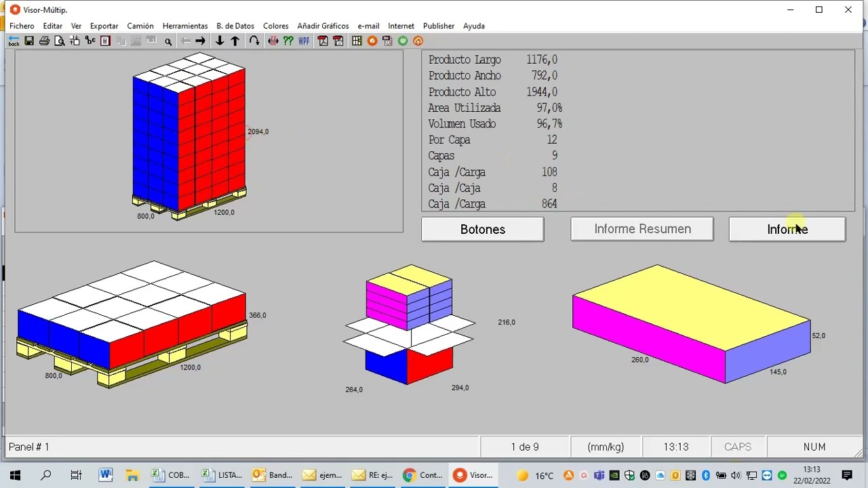Click the abc text label toolbar icon

coord(90,41)
